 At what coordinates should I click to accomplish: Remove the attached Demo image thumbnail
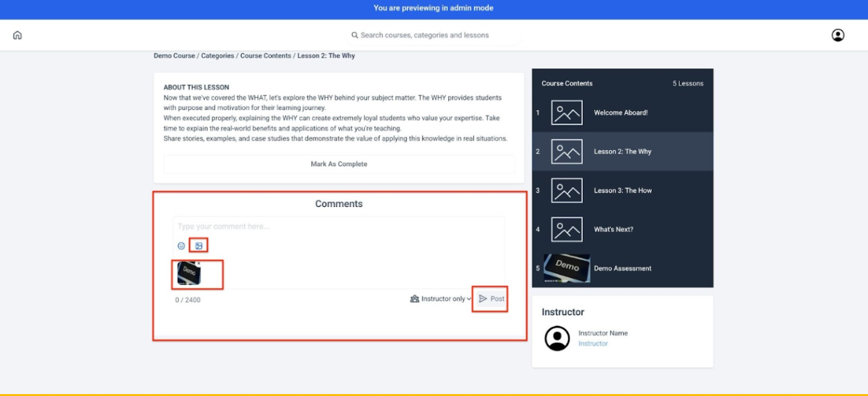pos(199,263)
